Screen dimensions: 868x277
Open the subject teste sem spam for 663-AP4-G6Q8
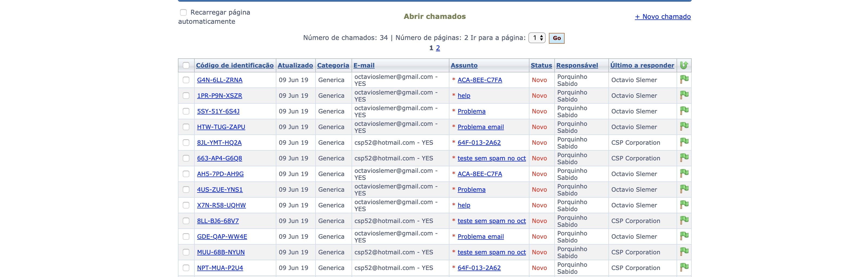pyautogui.click(x=491, y=158)
